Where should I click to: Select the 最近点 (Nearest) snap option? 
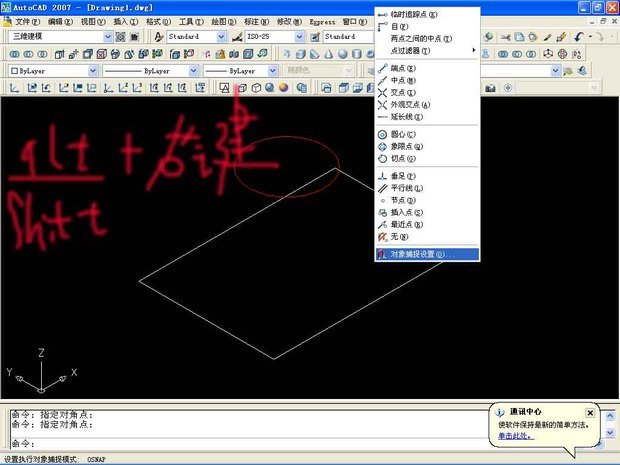(x=406, y=224)
